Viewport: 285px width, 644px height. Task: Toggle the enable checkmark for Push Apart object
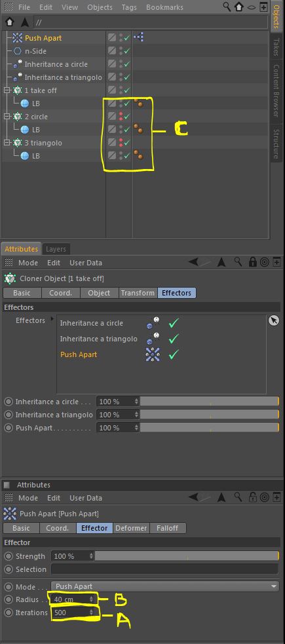127,38
